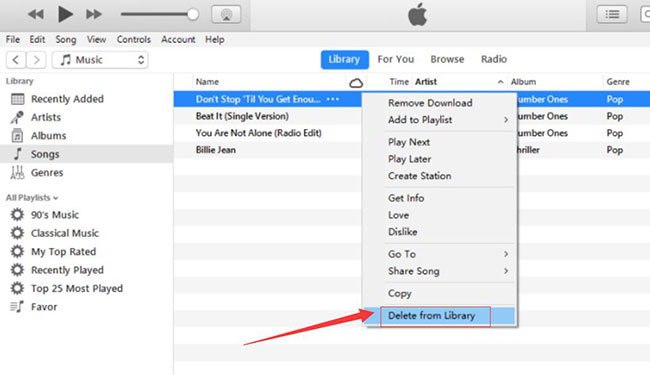Screen dimensions: 650x375
Task: Switch to the Radio tab
Action: pos(494,59)
